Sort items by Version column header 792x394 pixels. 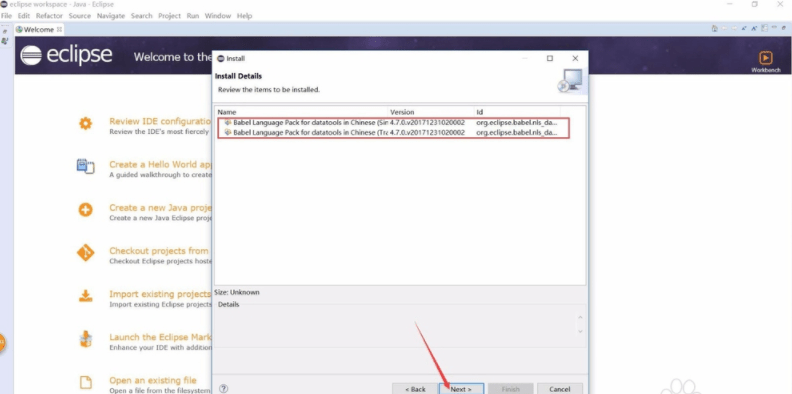click(431, 112)
